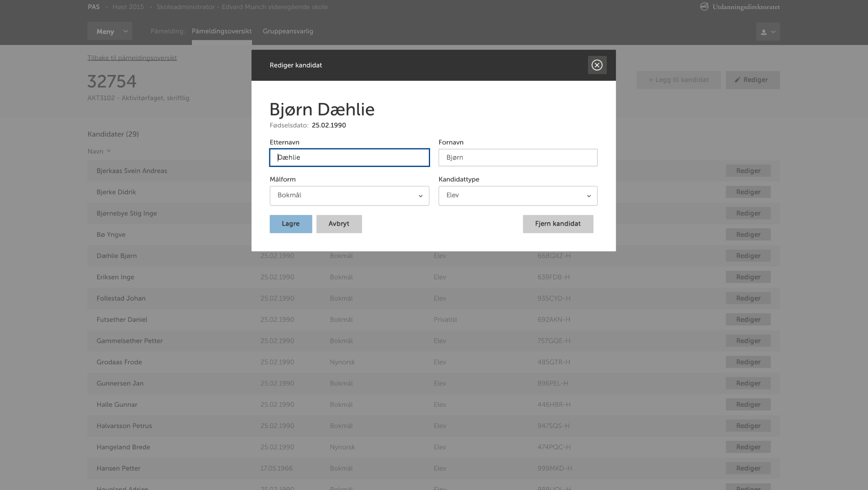Select name Hangeland Brede in list
Image resolution: width=868 pixels, height=490 pixels.
point(123,447)
